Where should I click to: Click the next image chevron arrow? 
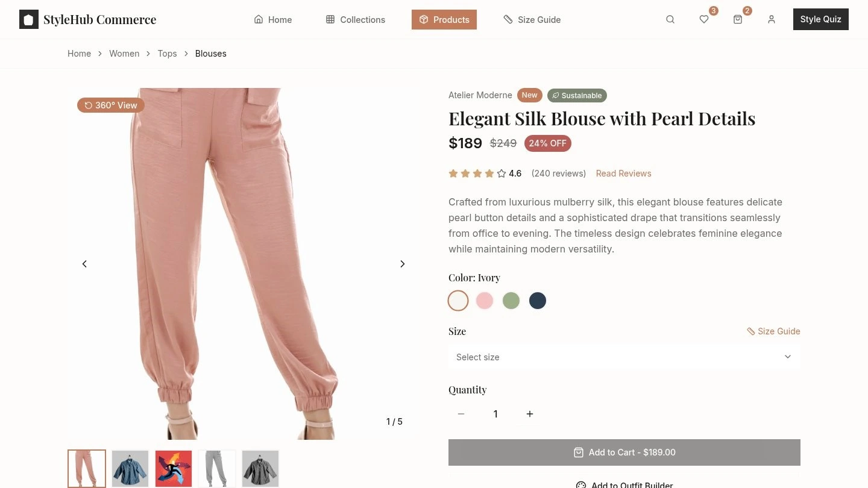click(x=402, y=263)
